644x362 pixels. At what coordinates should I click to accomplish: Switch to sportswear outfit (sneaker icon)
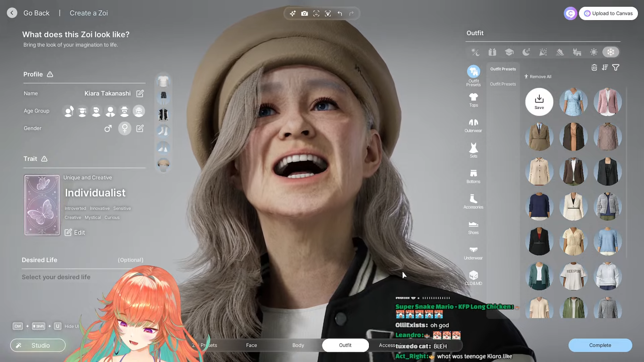tap(560, 52)
